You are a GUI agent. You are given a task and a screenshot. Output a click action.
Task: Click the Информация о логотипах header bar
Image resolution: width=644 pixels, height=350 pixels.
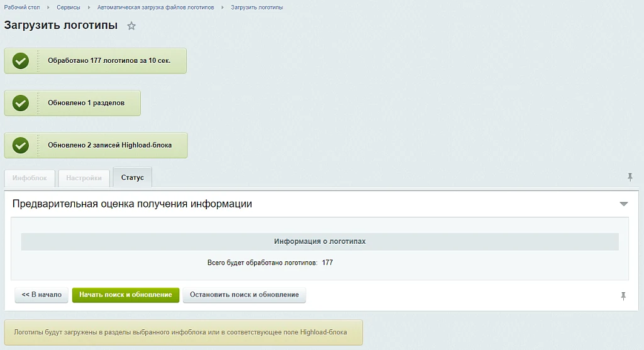tap(320, 242)
